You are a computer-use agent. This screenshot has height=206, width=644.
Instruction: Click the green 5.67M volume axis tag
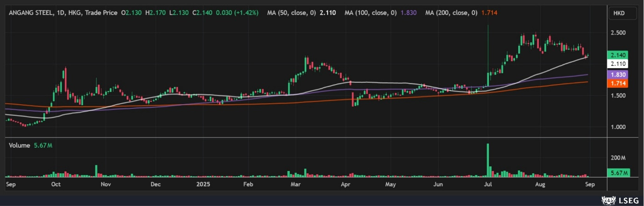click(619, 173)
